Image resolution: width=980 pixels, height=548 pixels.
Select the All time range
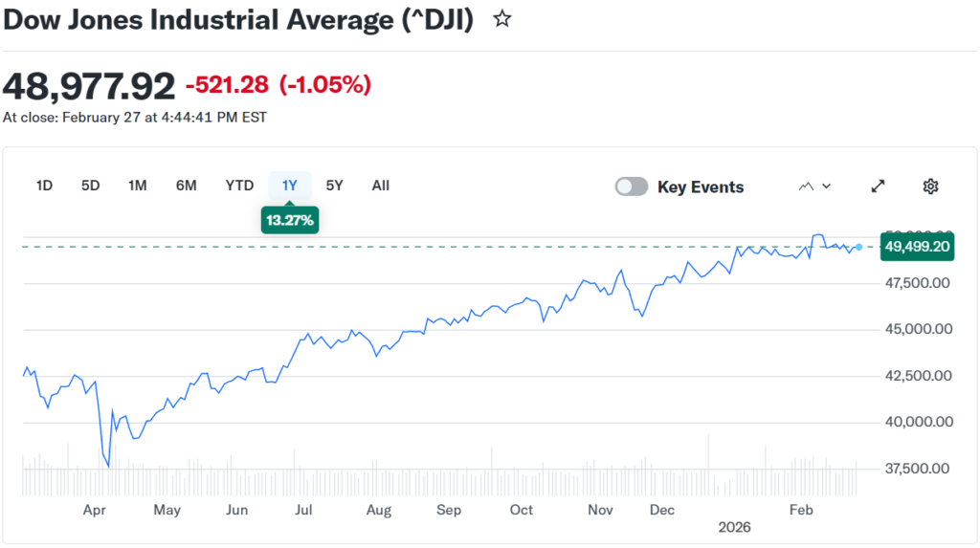[x=380, y=186]
